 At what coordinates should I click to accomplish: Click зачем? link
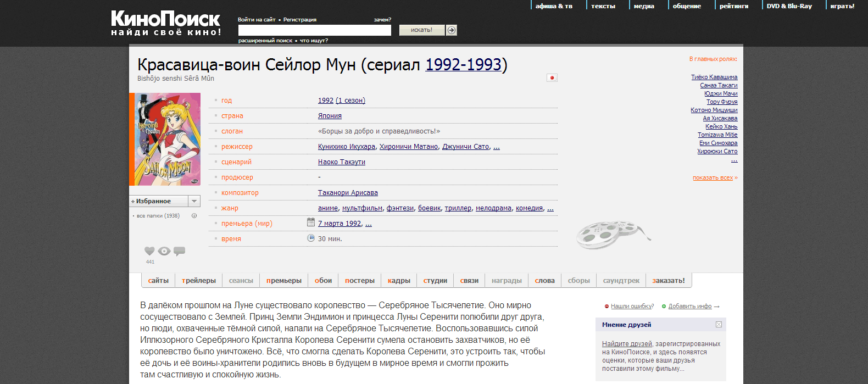[382, 20]
